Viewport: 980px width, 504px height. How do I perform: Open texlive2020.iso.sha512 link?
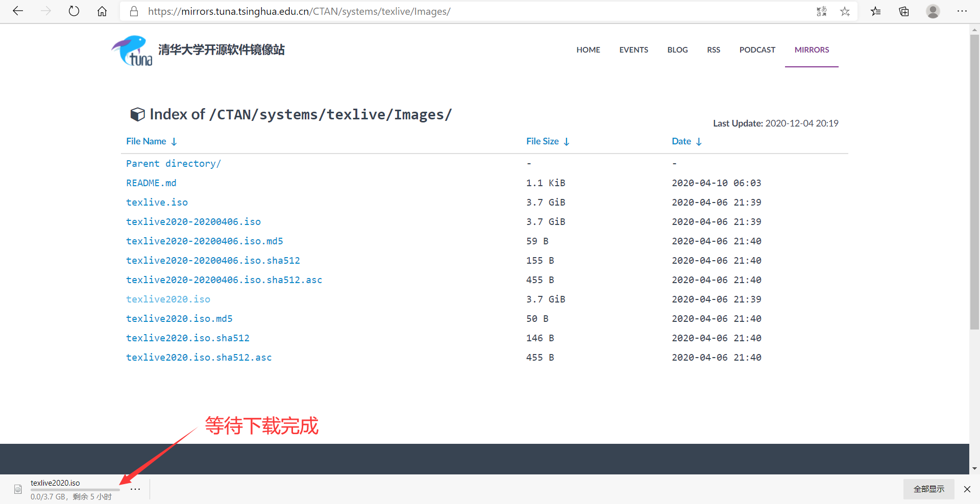188,338
